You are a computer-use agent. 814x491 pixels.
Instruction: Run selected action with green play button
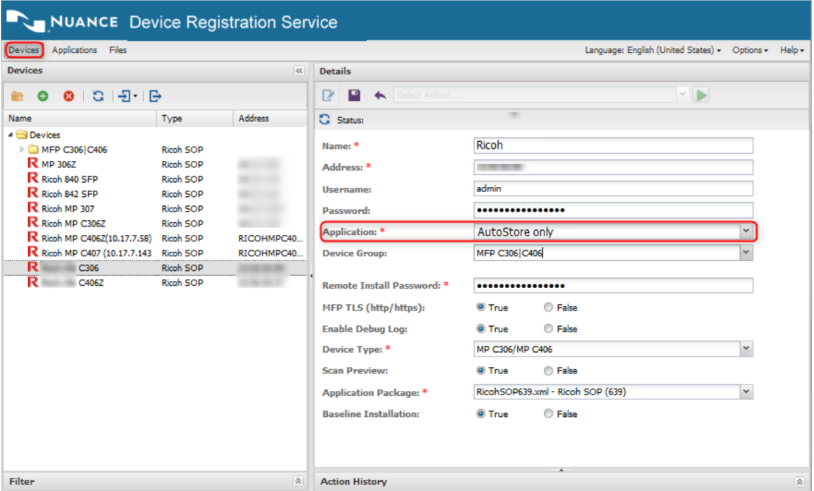[702, 95]
